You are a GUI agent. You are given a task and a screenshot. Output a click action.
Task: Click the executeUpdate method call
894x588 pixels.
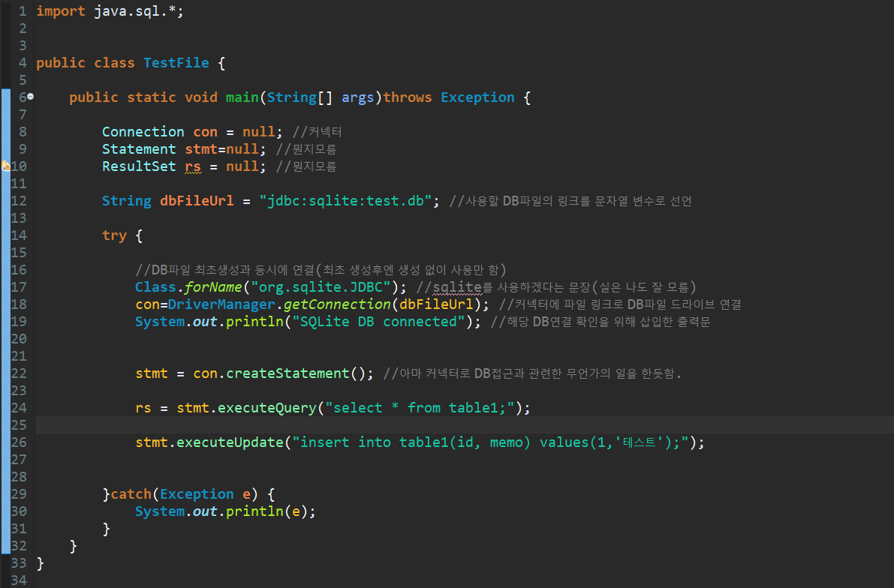click(x=230, y=442)
